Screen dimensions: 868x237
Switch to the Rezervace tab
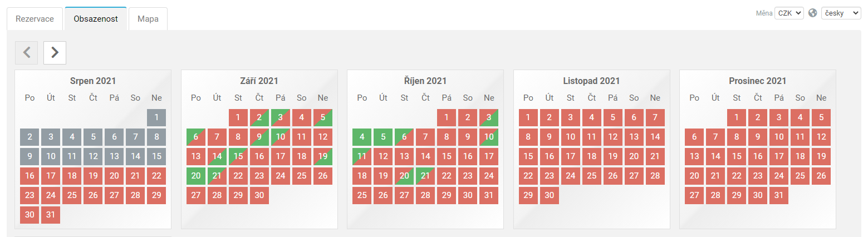coord(35,19)
